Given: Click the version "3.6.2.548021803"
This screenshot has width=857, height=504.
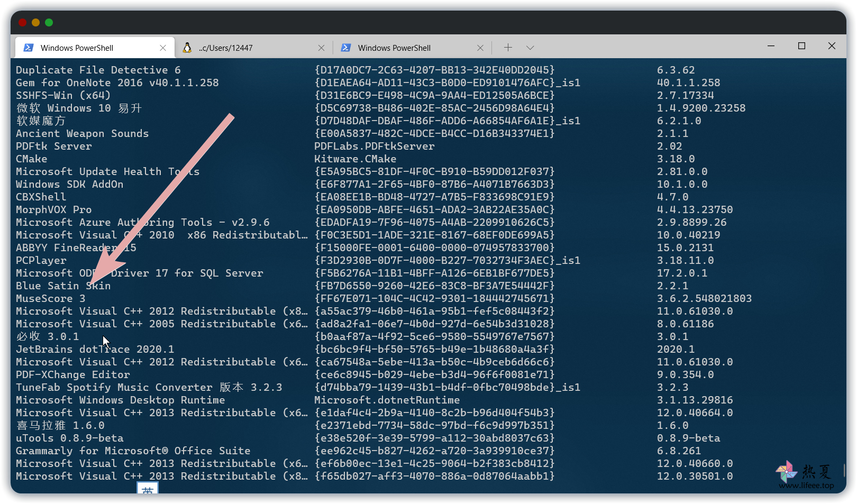Looking at the screenshot, I should click(705, 298).
